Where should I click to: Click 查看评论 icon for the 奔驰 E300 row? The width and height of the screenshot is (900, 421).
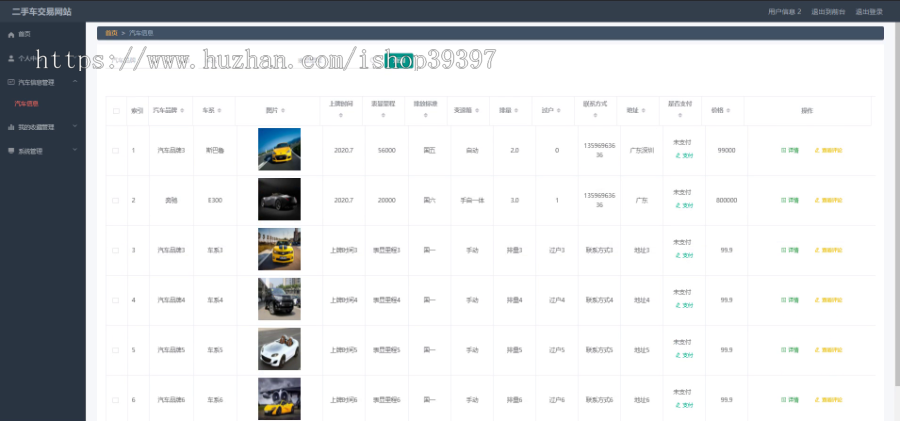click(817, 200)
